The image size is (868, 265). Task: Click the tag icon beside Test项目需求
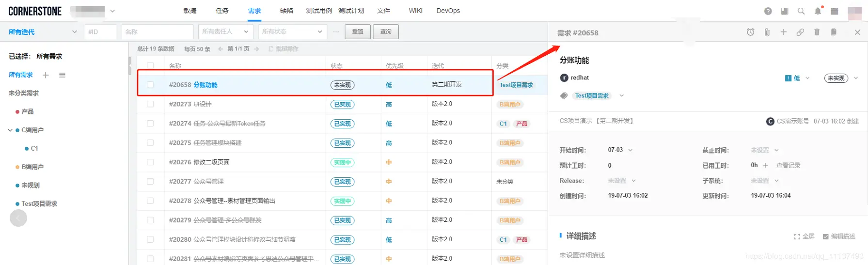click(564, 95)
